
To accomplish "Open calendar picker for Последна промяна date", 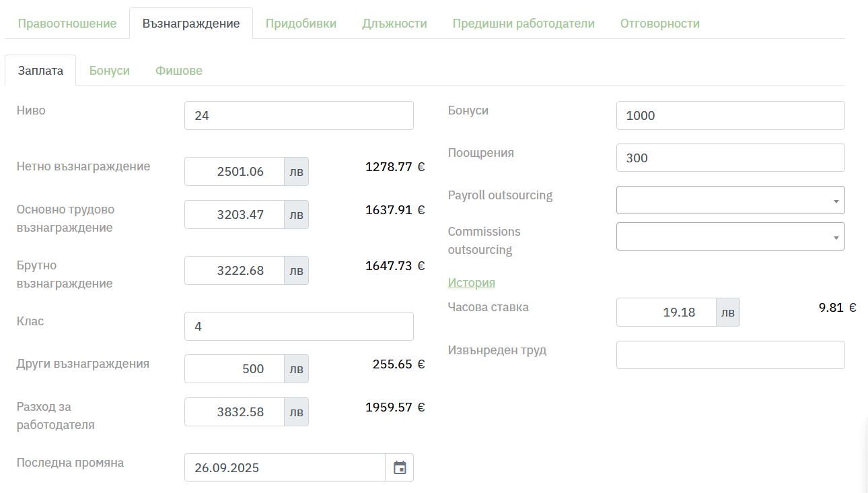I will (400, 467).
